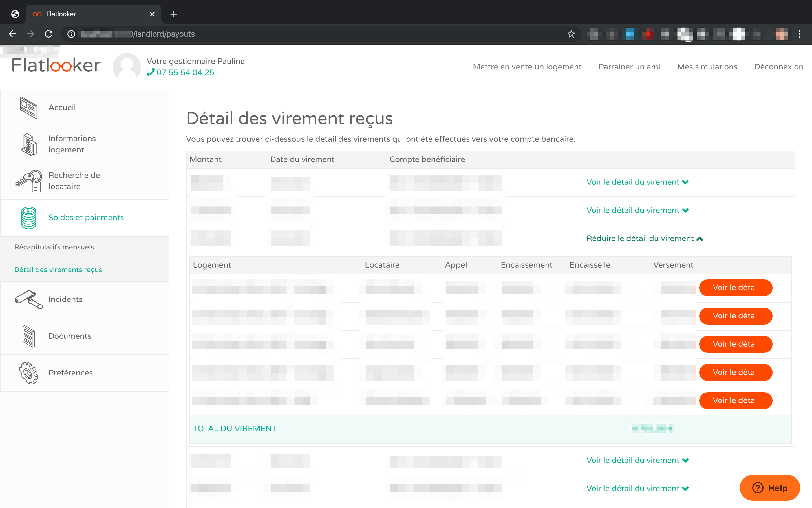812x508 pixels.
Task: Click the Chrome profile globe icon
Action: coord(15,14)
